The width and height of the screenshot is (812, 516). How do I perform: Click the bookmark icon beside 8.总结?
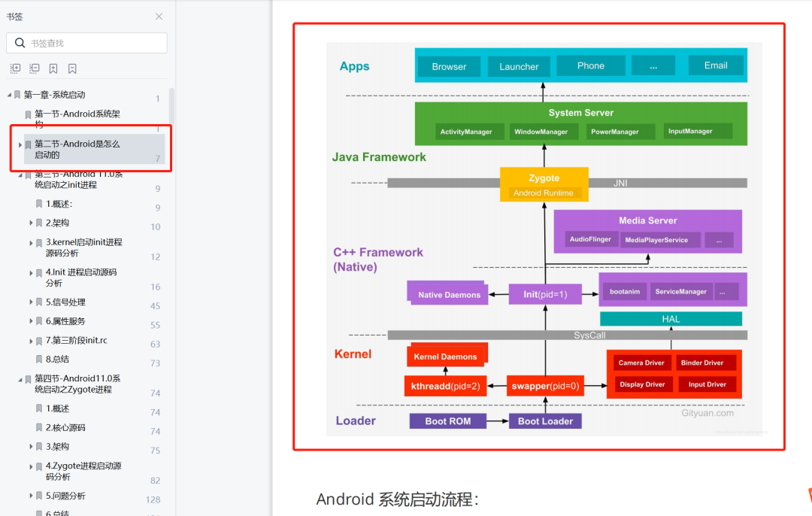pos(39,359)
